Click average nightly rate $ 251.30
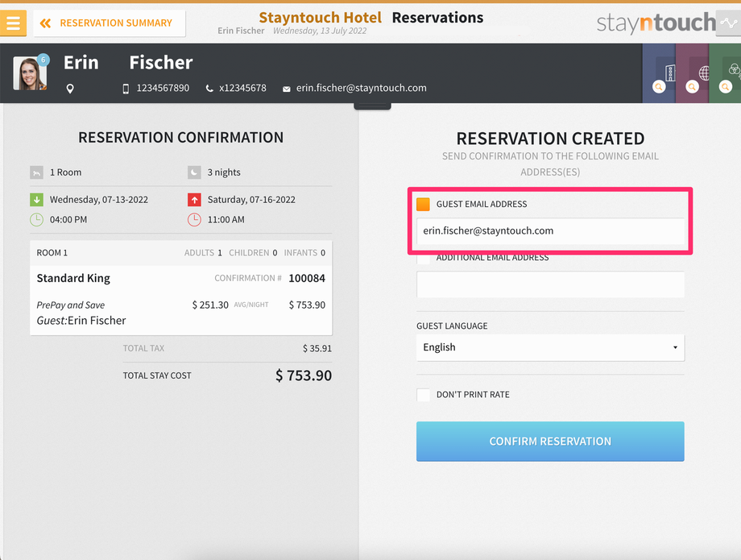The image size is (741, 560). tap(210, 305)
